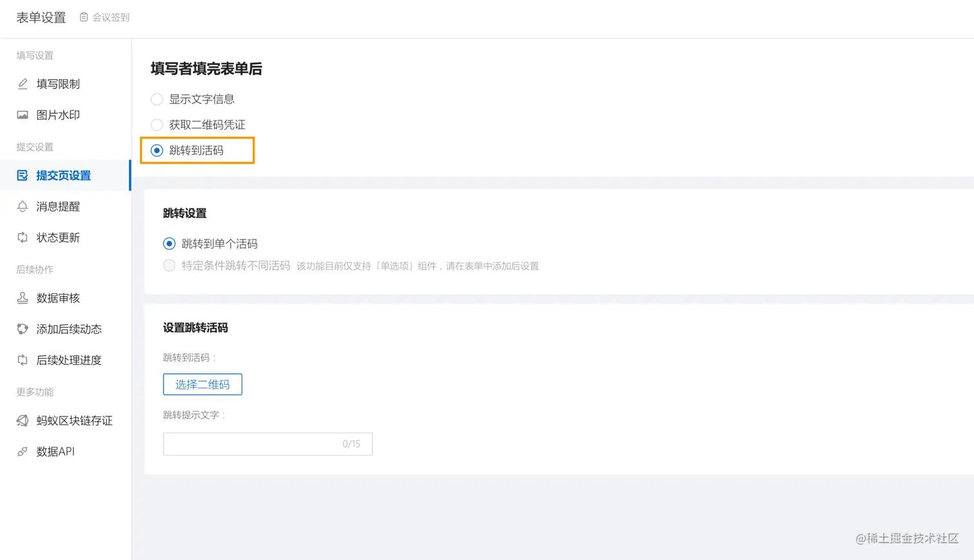The height and width of the screenshot is (560, 974).
Task: Click the 填写者填完表单后 heading
Action: point(206,68)
